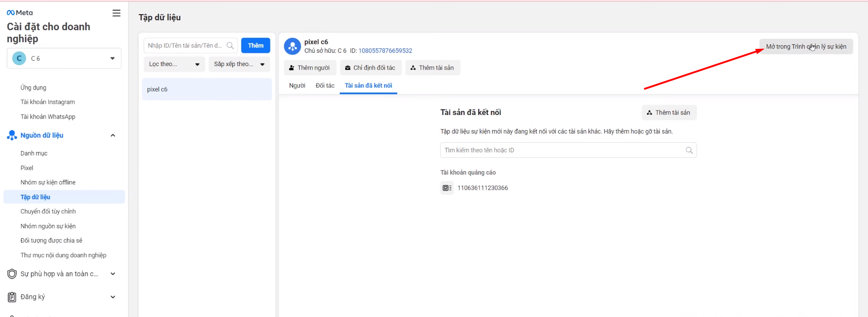Click the pixel c6 dataset avatar icon
The image size is (868, 317).
tap(292, 46)
